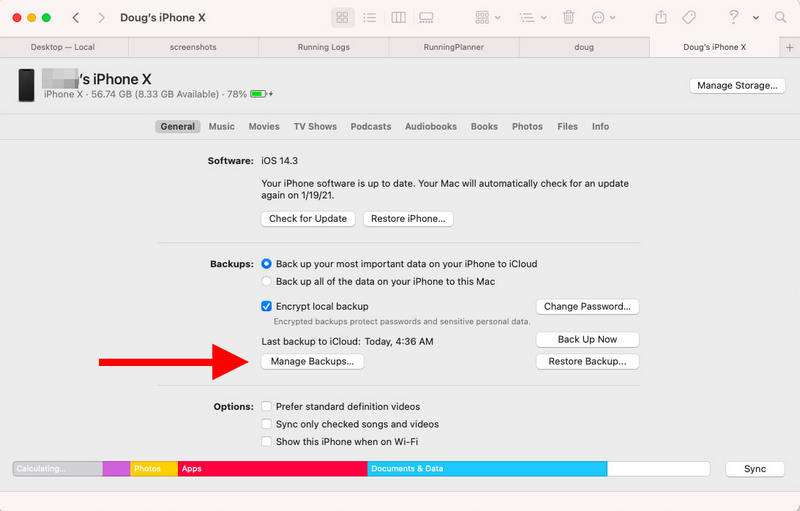This screenshot has height=511, width=800.
Task: Switch to column view
Action: pos(398,18)
